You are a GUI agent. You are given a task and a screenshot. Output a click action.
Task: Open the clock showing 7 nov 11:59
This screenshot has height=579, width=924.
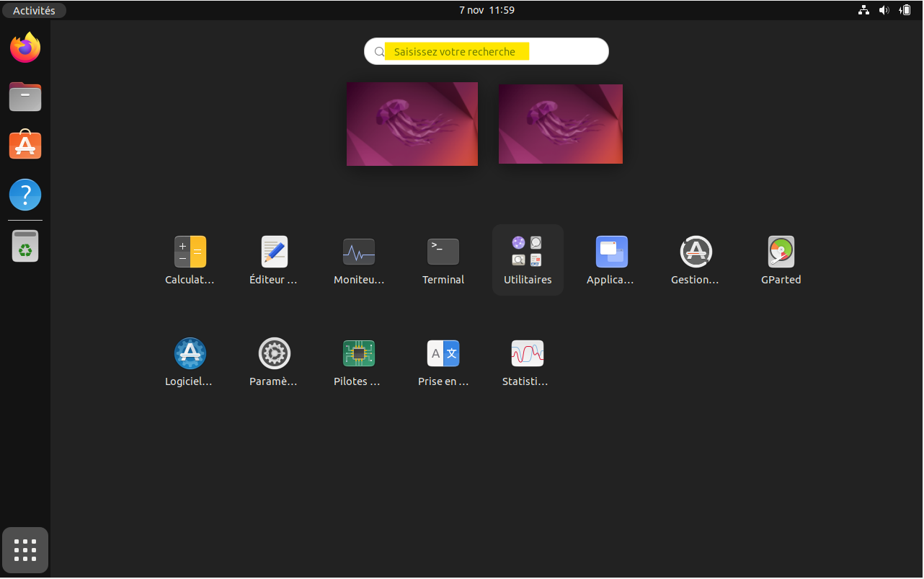[487, 11]
